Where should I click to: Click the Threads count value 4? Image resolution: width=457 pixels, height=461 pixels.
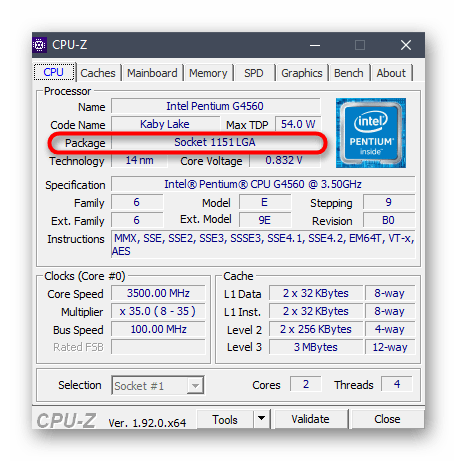397,384
